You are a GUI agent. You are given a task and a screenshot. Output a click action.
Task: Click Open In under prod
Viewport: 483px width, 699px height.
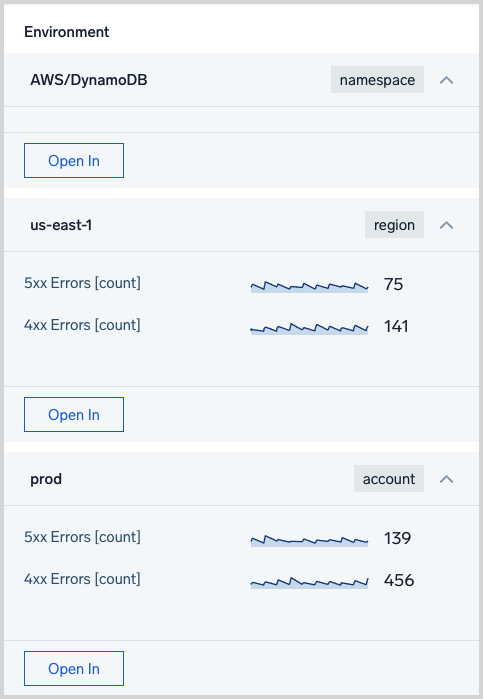point(74,669)
